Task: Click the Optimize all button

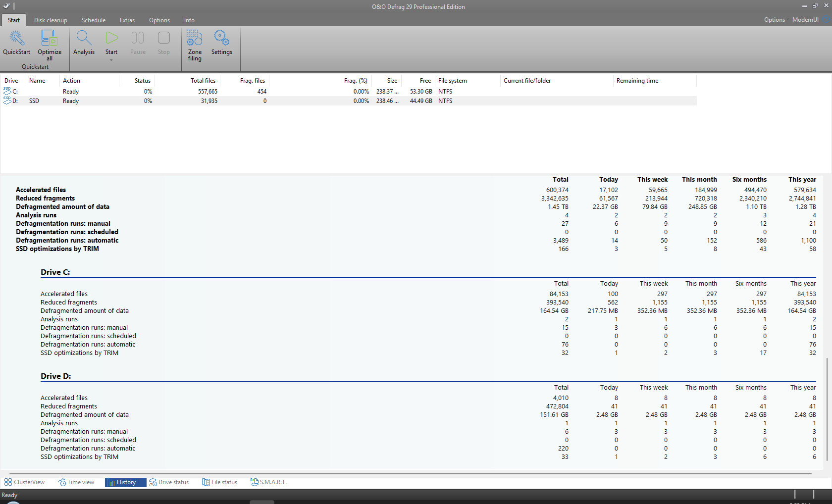Action: pos(50,45)
